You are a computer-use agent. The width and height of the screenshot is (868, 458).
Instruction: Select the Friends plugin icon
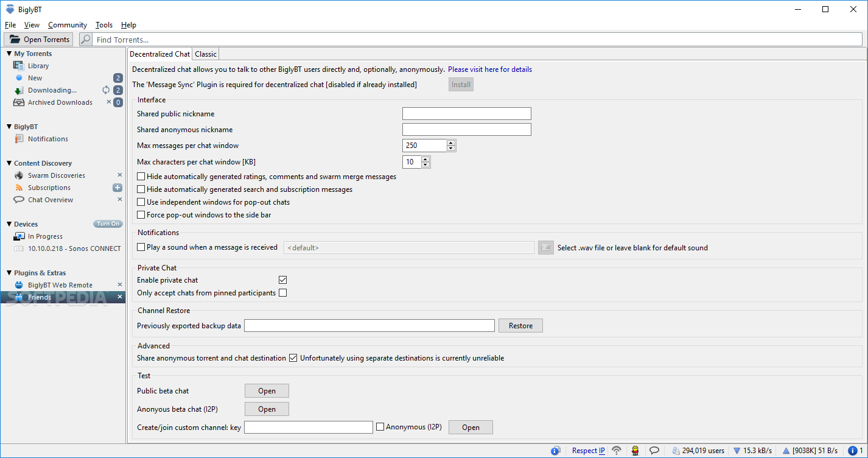18,297
